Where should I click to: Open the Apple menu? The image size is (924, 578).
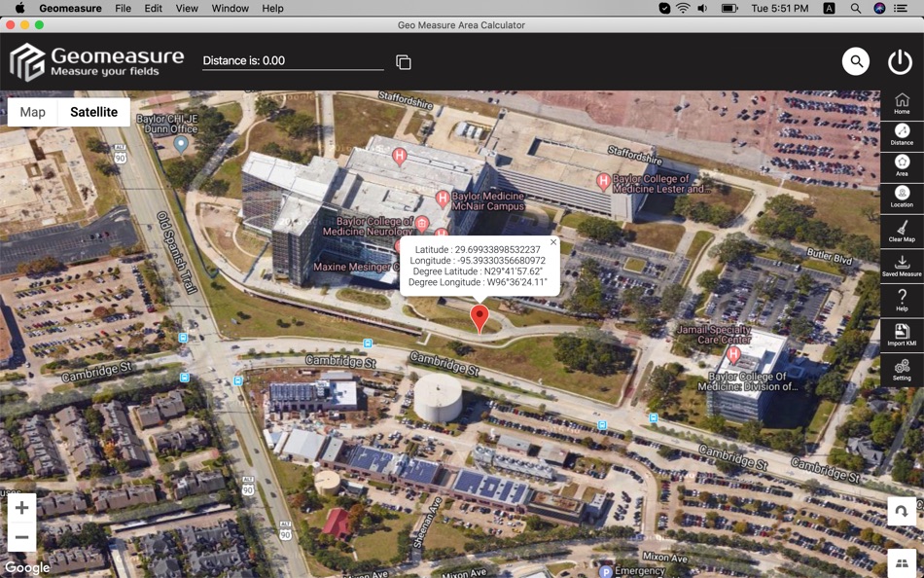pos(19,8)
